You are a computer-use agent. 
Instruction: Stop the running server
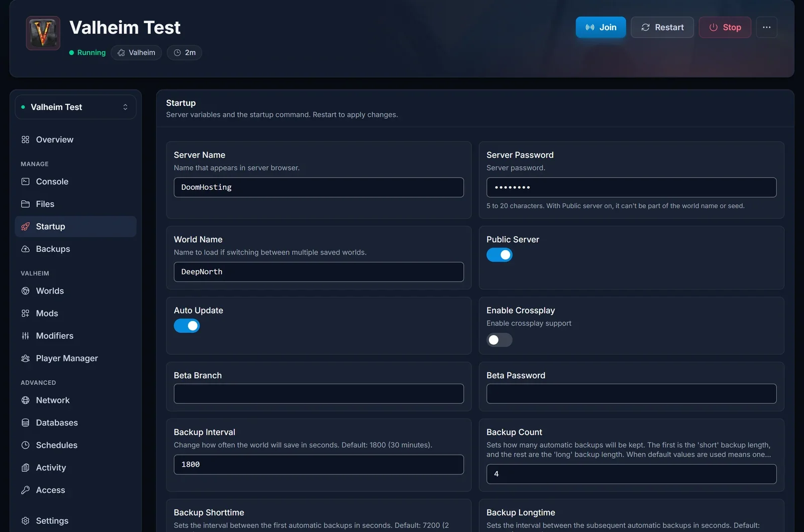[x=725, y=27]
